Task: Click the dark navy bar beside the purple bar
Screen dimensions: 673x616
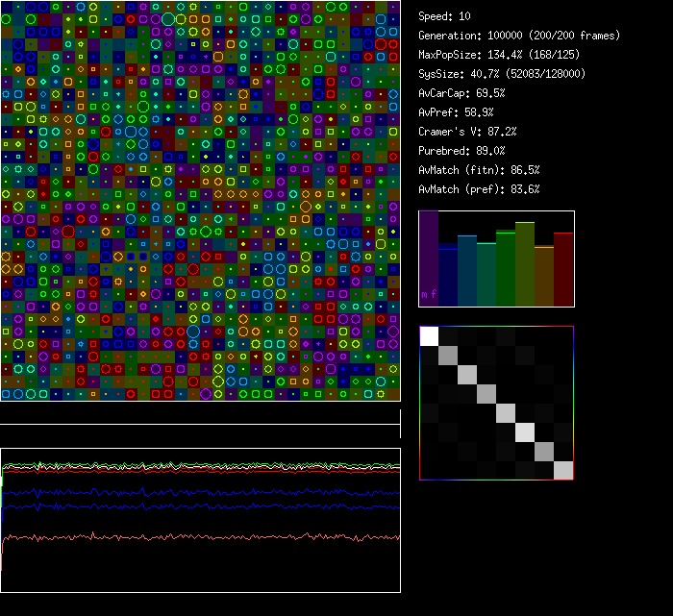Action: 448,276
